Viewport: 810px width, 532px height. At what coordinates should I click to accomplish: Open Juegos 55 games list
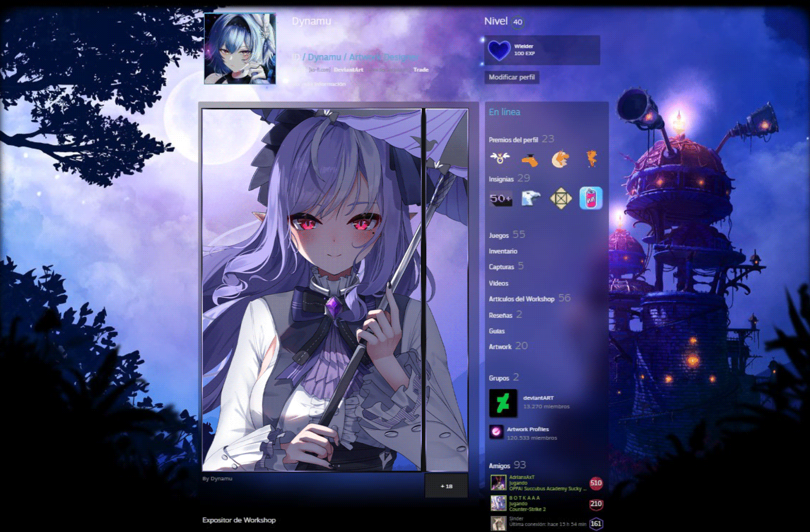507,235
